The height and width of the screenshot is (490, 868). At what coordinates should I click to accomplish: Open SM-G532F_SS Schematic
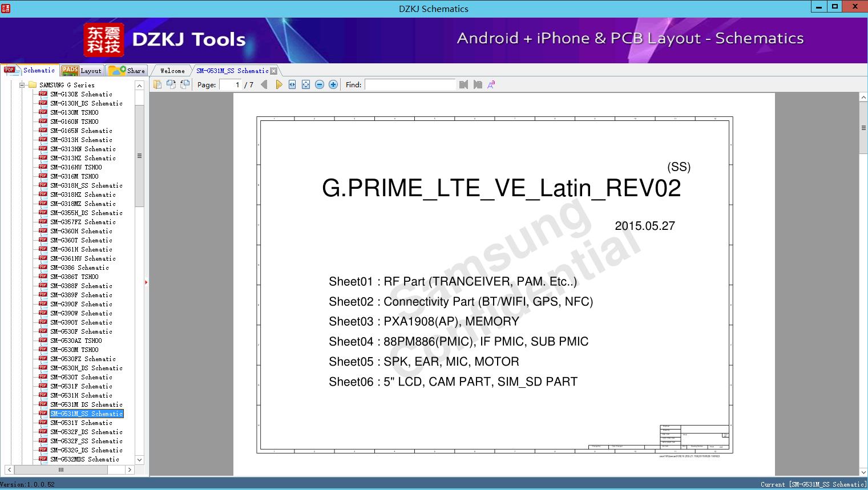tap(86, 441)
